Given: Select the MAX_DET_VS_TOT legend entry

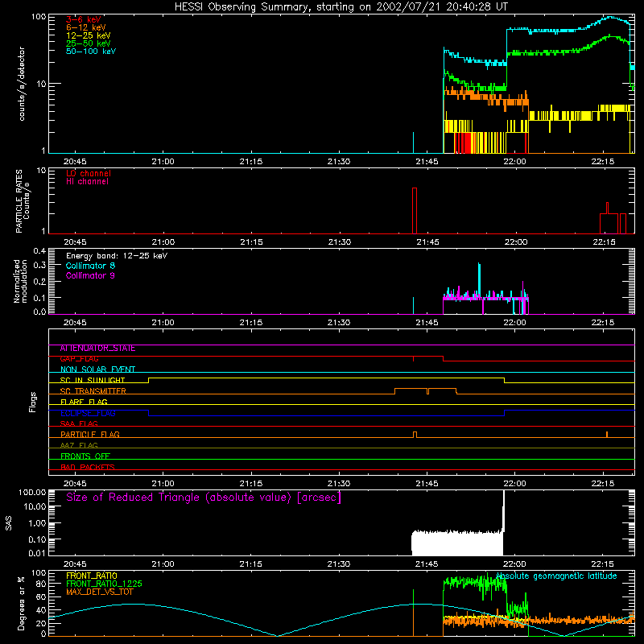Looking at the screenshot, I should pyautogui.click(x=99, y=592).
